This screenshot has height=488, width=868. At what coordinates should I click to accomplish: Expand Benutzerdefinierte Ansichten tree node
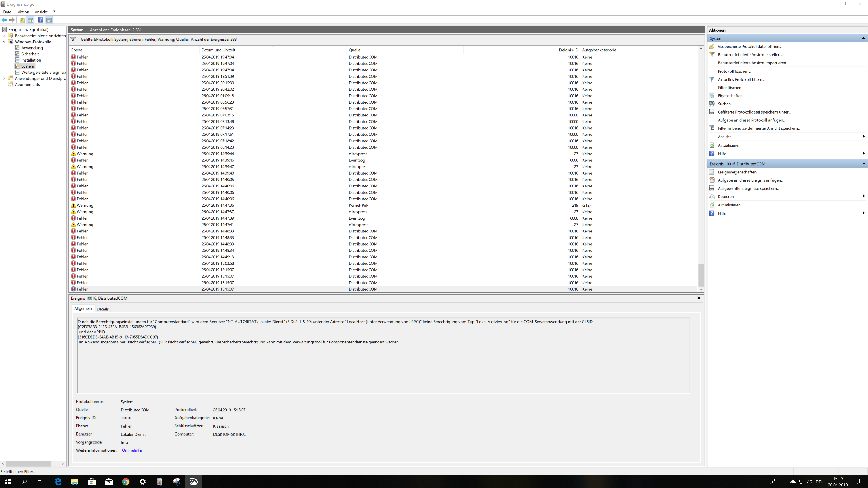click(4, 36)
